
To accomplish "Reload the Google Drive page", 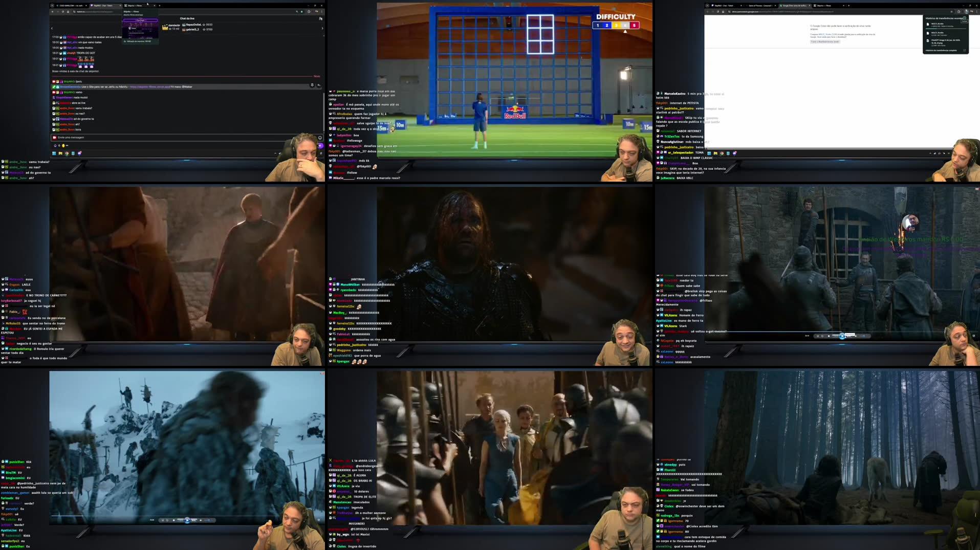I will click(718, 12).
